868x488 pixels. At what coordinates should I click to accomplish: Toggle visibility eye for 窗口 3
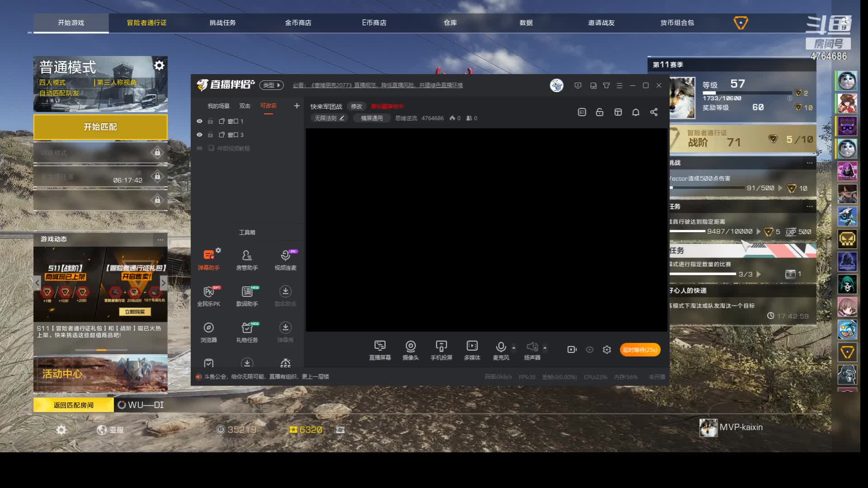coord(199,135)
